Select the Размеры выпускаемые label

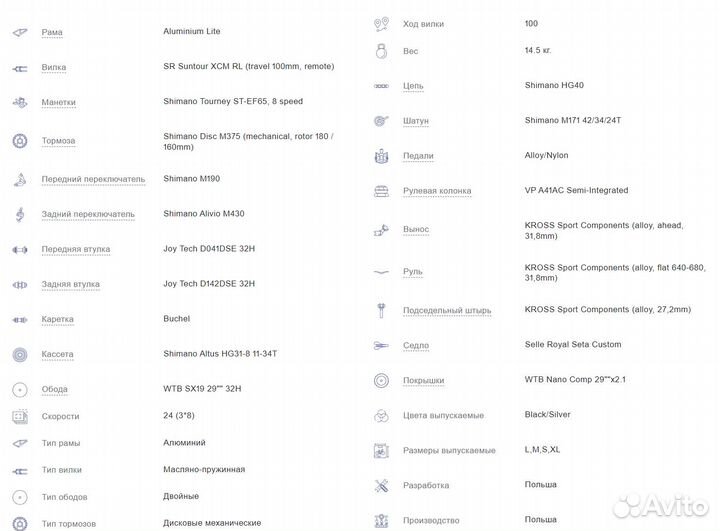point(449,451)
